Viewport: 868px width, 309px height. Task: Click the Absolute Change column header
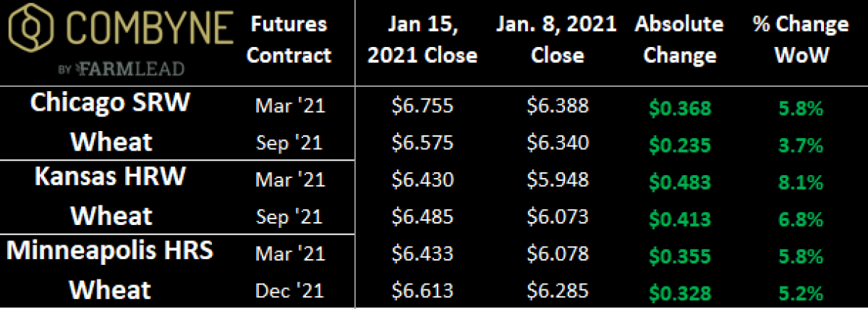(x=678, y=40)
